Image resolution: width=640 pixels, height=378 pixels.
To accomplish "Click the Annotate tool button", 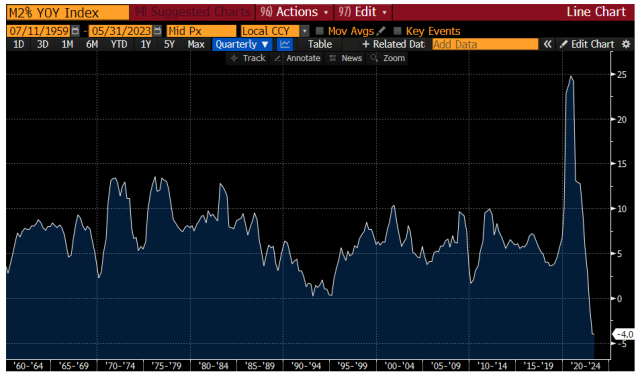I will point(297,58).
